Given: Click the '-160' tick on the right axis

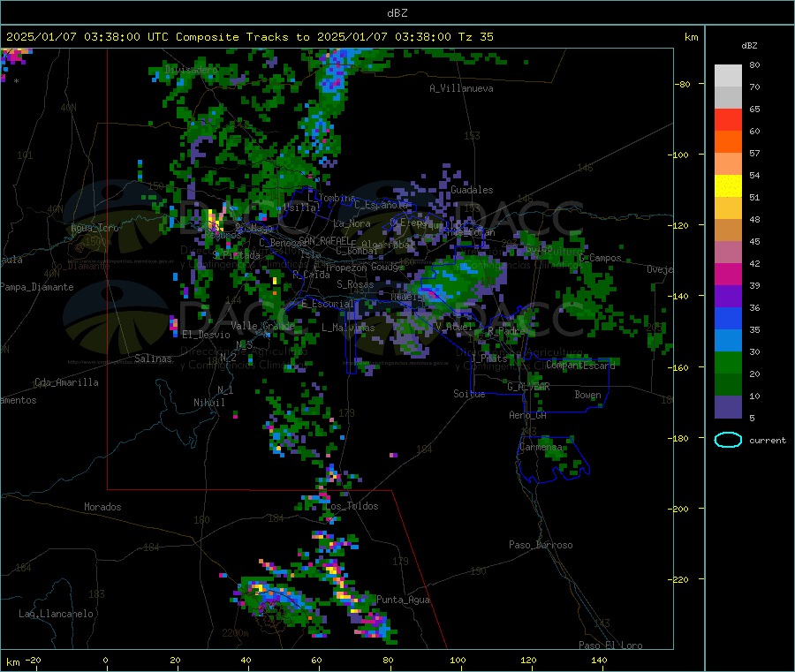Looking at the screenshot, I should click(679, 367).
